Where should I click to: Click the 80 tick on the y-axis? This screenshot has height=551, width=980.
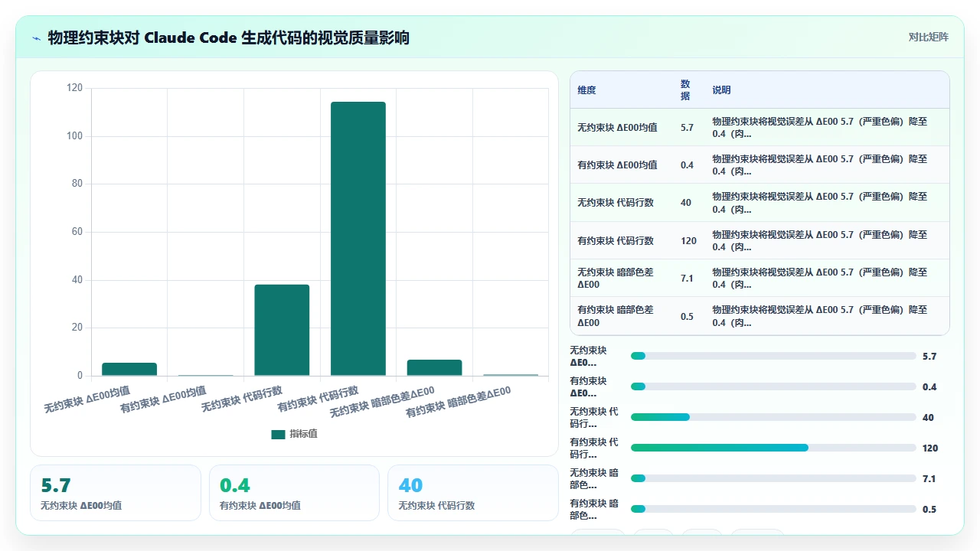pyautogui.click(x=77, y=184)
